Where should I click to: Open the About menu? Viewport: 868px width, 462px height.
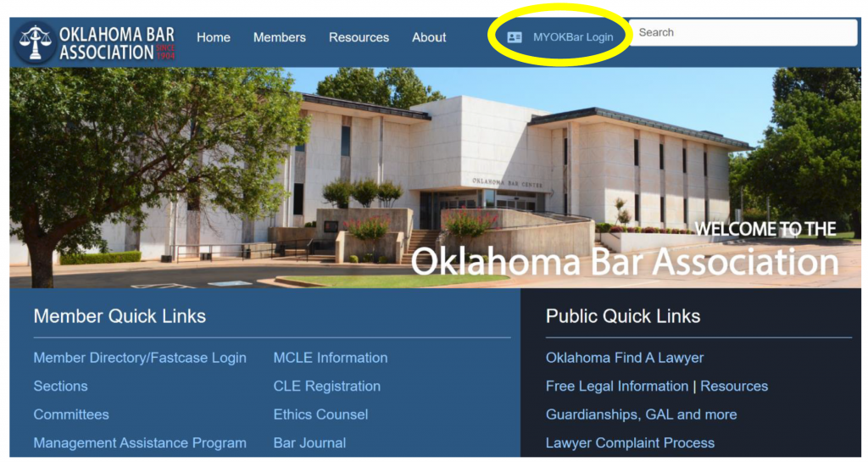(x=429, y=37)
